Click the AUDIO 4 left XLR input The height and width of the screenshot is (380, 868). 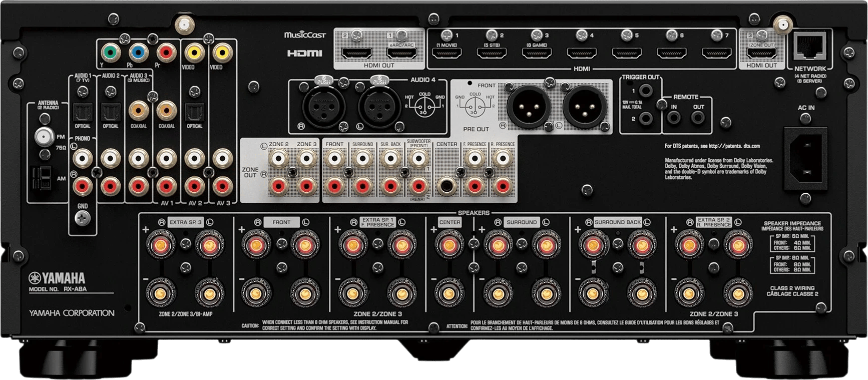380,106
